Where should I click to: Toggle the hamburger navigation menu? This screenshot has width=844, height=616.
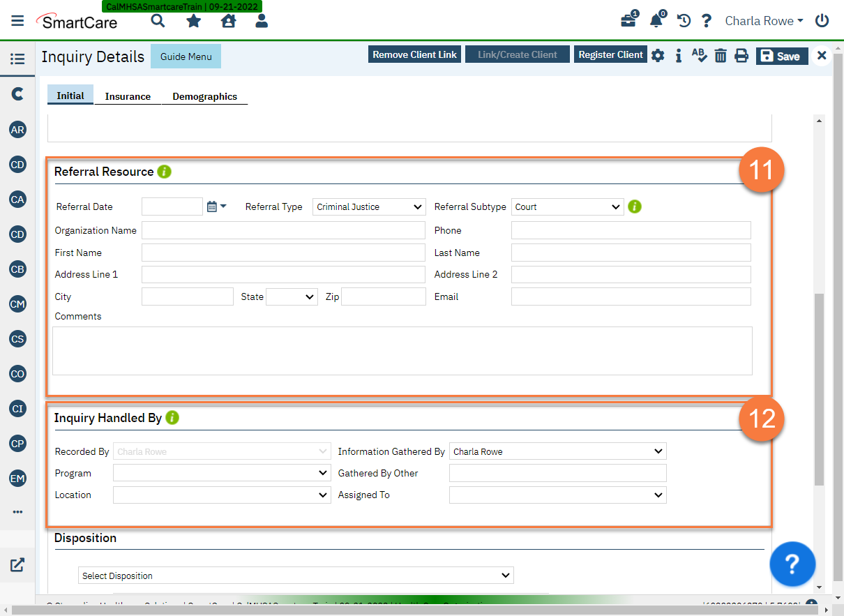[17, 21]
